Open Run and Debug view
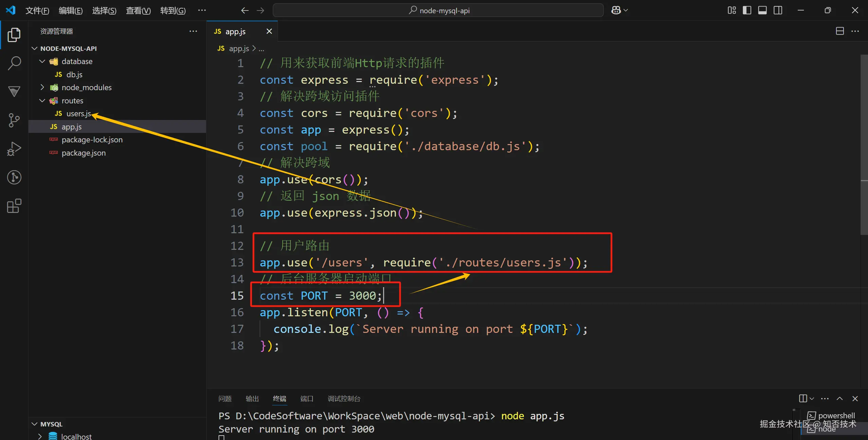The width and height of the screenshot is (868, 440). 14,149
